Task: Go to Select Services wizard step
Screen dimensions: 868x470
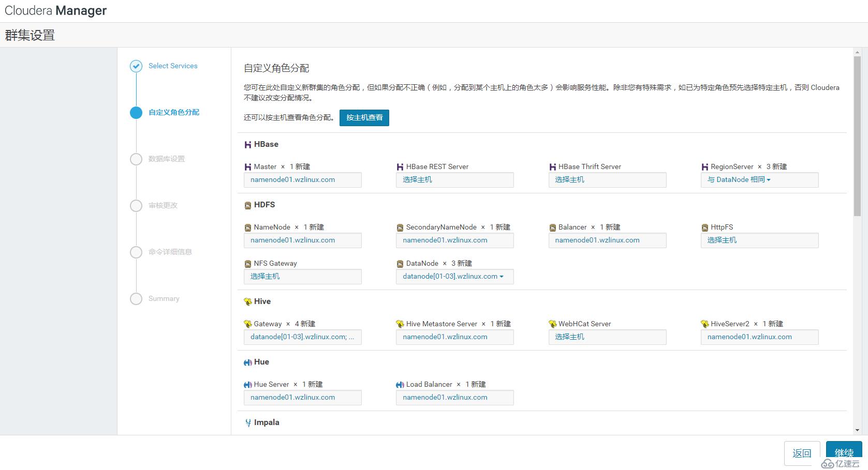Action: (173, 66)
